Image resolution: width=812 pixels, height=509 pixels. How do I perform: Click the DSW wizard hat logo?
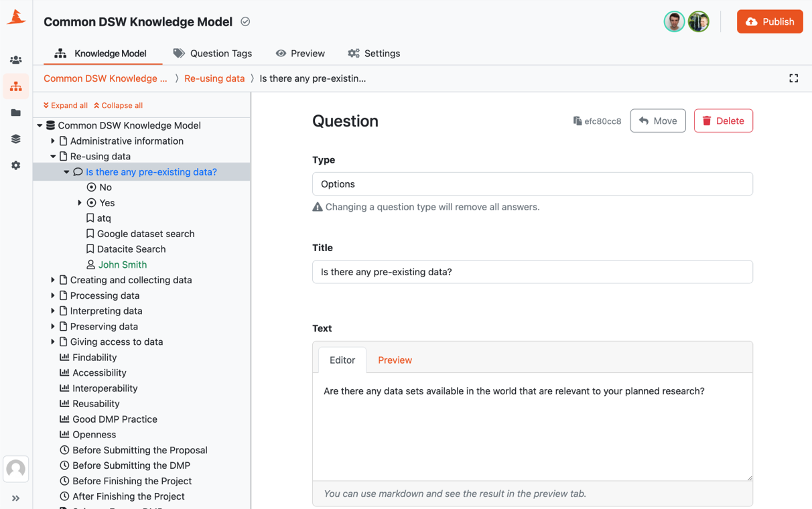(x=15, y=18)
